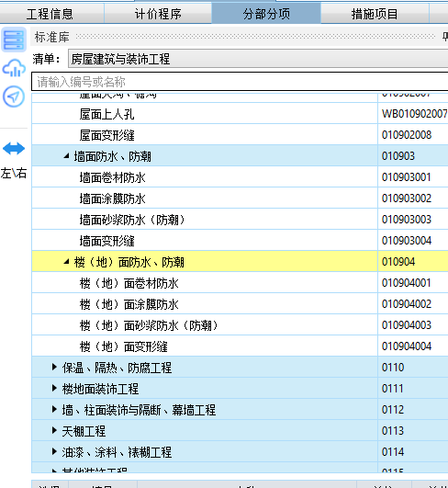Switch to the 工程信息 tab

[x=50, y=14]
